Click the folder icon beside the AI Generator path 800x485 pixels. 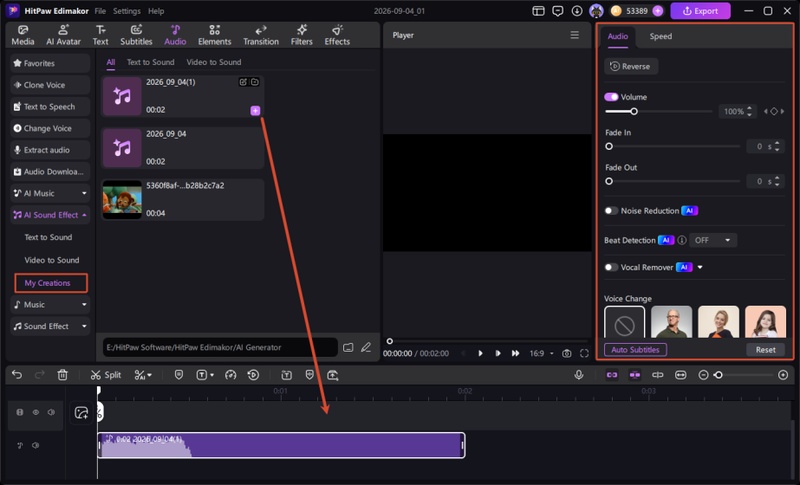(348, 347)
